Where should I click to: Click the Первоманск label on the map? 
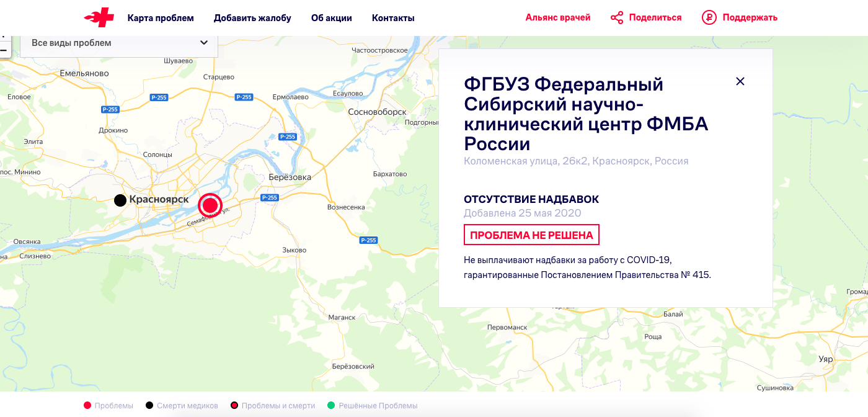[507, 327]
